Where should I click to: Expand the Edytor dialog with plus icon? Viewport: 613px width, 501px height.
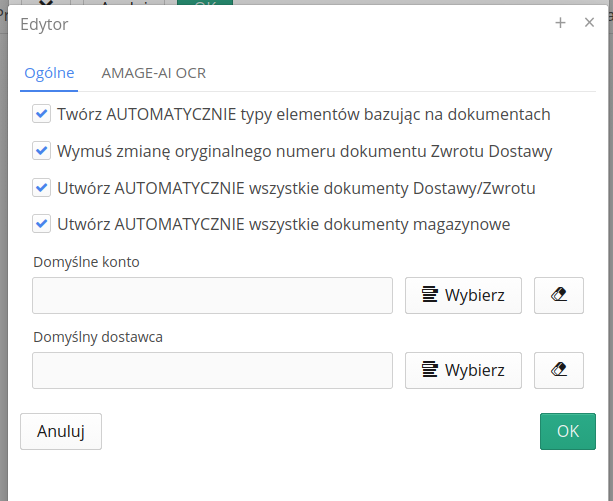561,22
